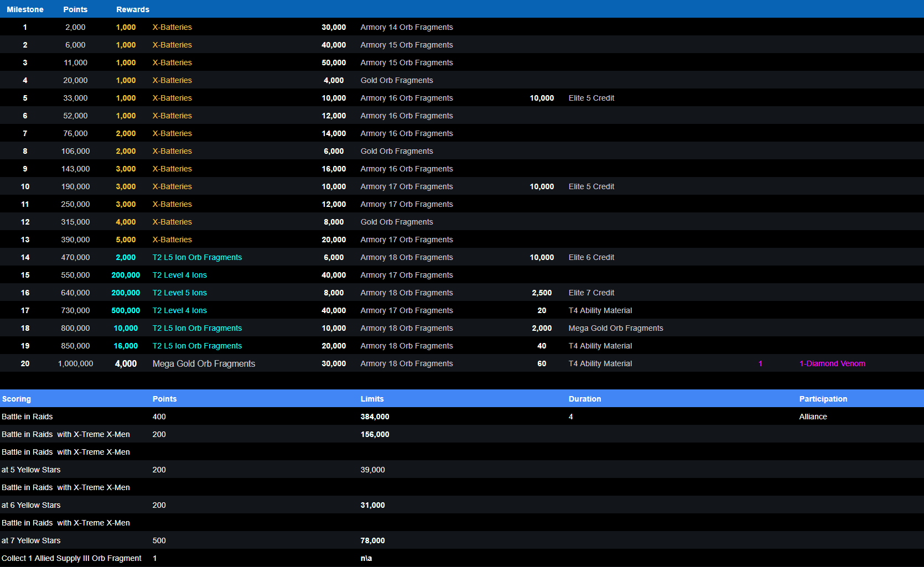Click the T2 Level 5 Ions reward

pyautogui.click(x=179, y=293)
